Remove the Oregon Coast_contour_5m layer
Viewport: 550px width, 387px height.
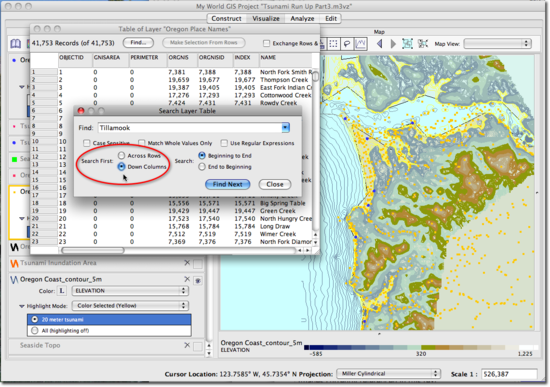tap(187, 279)
